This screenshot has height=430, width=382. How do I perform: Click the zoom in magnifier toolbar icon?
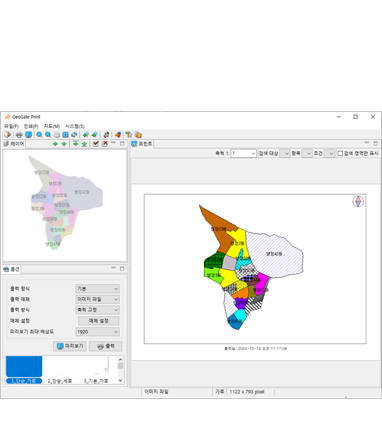[x=39, y=135]
